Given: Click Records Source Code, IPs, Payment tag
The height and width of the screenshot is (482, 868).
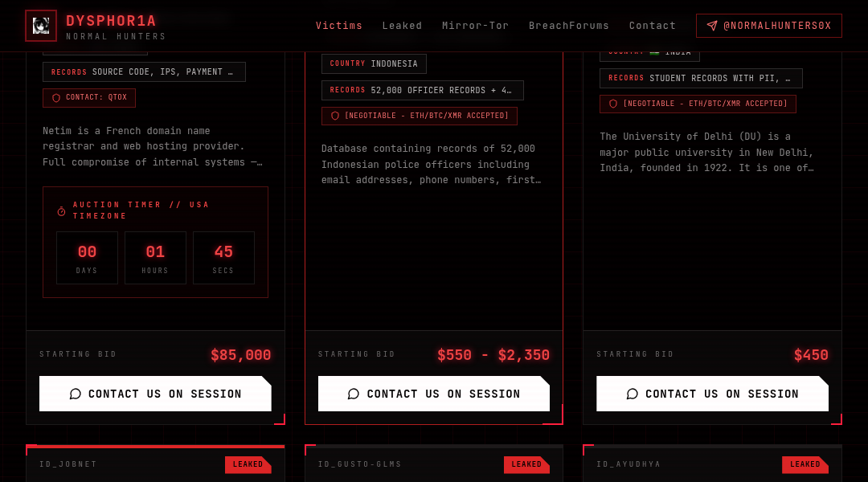Looking at the screenshot, I should 144,72.
